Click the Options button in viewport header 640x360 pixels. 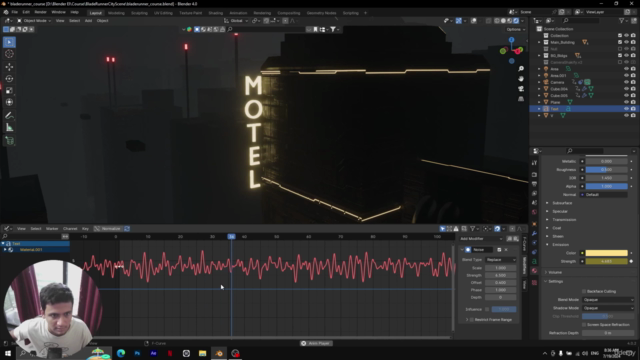click(x=516, y=29)
